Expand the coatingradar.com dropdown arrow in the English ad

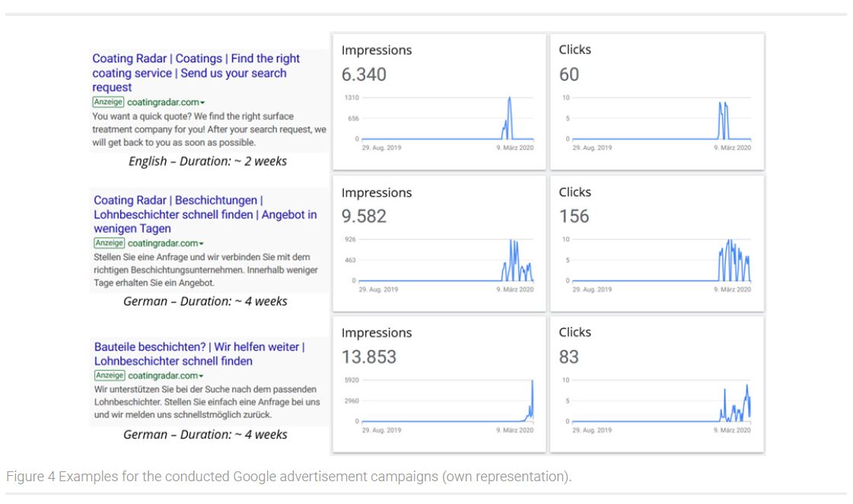[x=202, y=103]
